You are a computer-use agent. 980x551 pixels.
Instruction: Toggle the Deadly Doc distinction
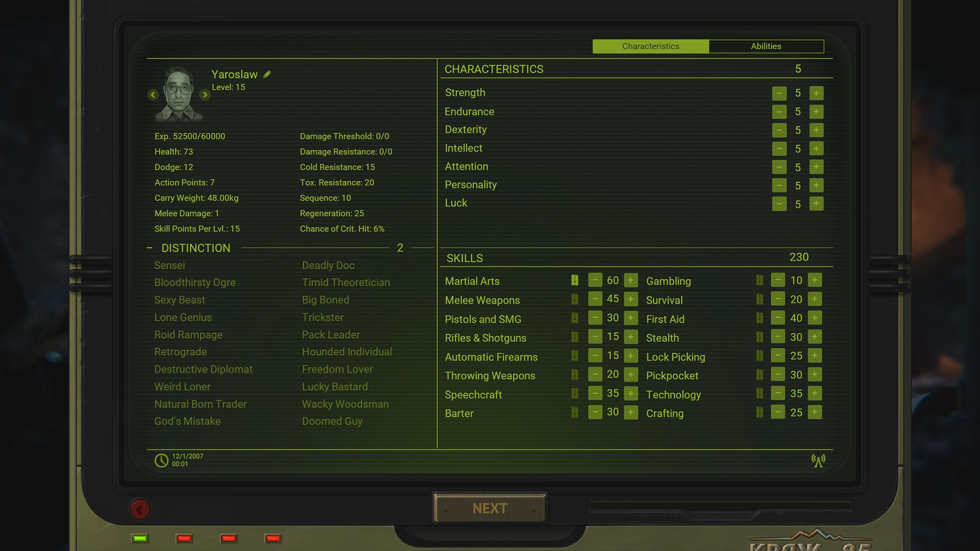[x=328, y=265]
